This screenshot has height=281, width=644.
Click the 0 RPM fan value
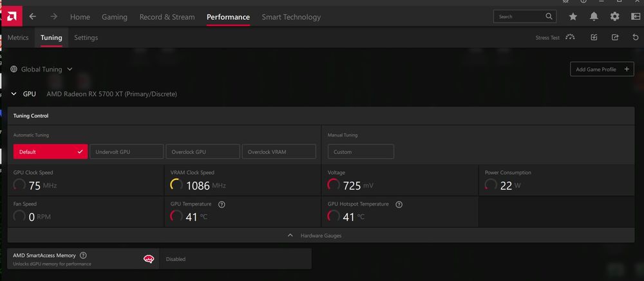point(40,217)
